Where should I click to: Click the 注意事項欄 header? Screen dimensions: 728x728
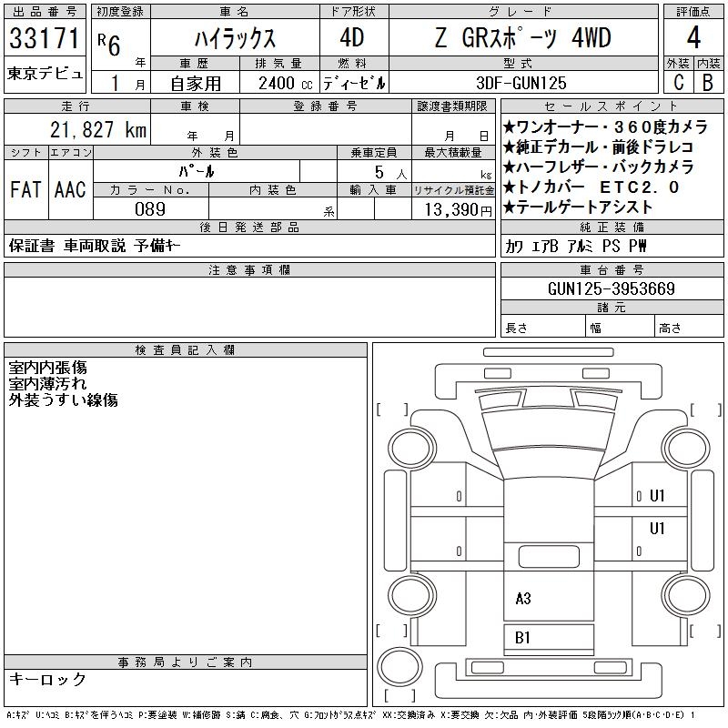(x=249, y=270)
